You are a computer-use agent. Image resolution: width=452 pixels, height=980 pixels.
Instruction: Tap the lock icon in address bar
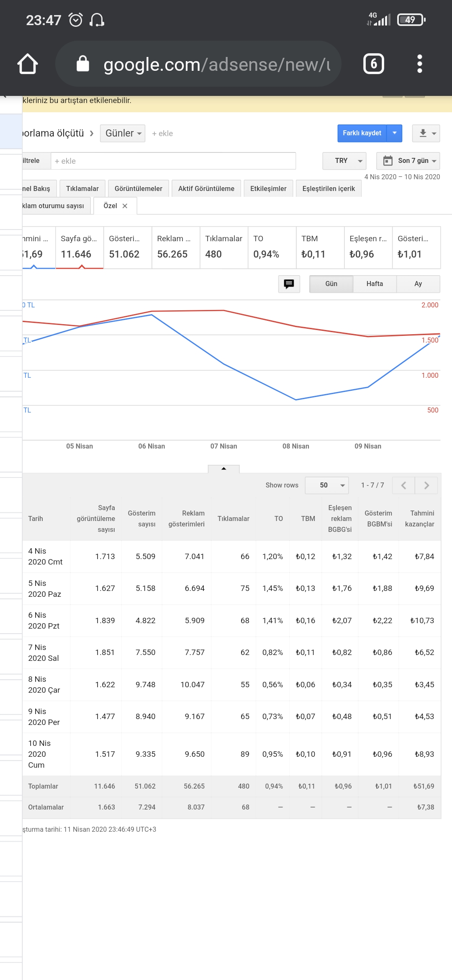pyautogui.click(x=83, y=64)
